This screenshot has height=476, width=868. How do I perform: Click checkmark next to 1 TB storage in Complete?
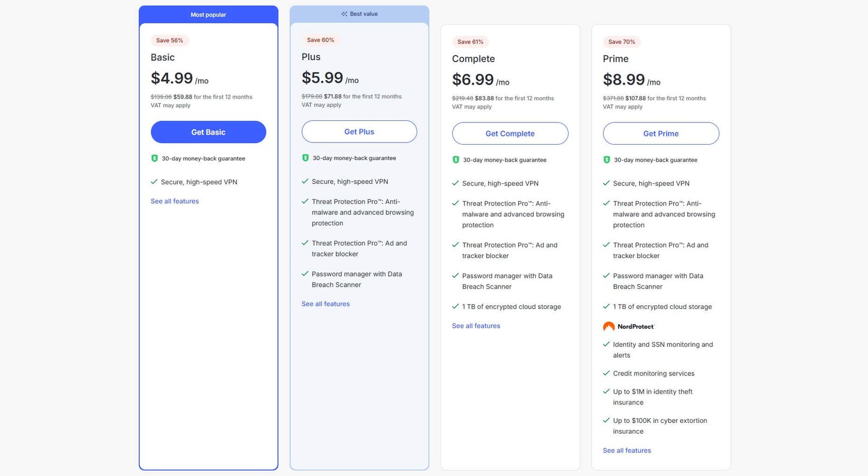point(456,306)
